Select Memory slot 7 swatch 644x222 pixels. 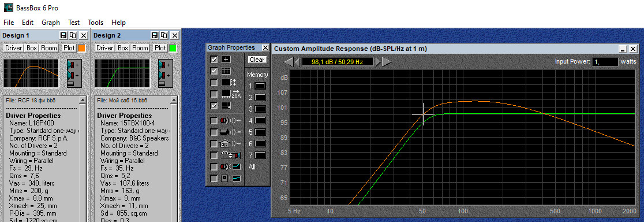click(x=260, y=156)
